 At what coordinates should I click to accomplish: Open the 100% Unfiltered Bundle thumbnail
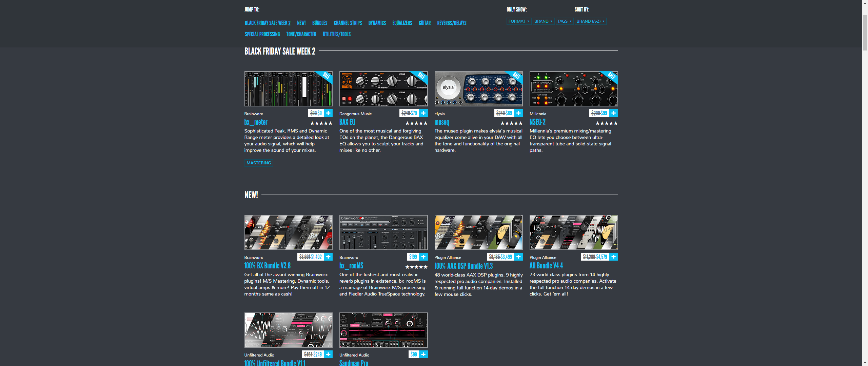(288, 330)
